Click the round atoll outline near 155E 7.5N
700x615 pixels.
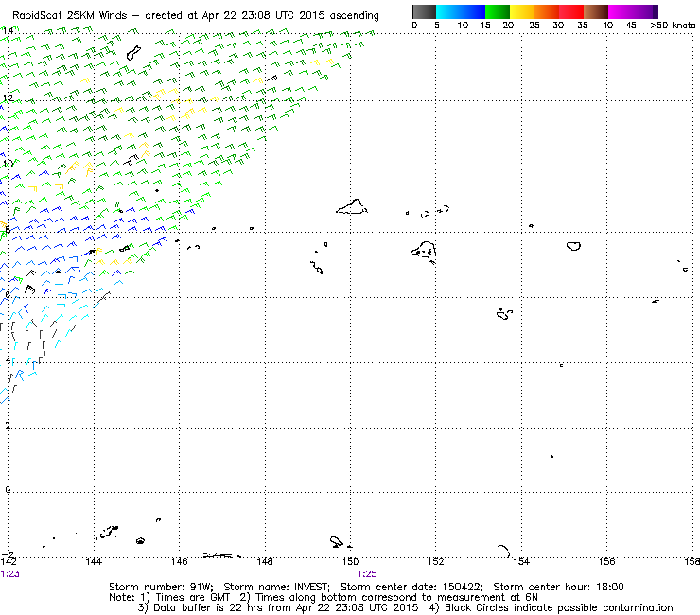(x=573, y=246)
